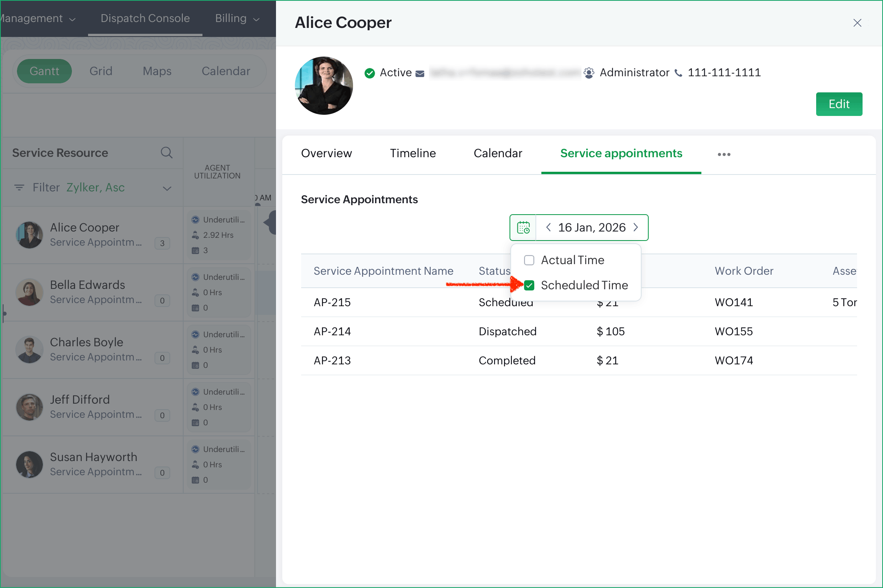This screenshot has width=883, height=588.
Task: Click the Administrator role icon
Action: pyautogui.click(x=589, y=73)
